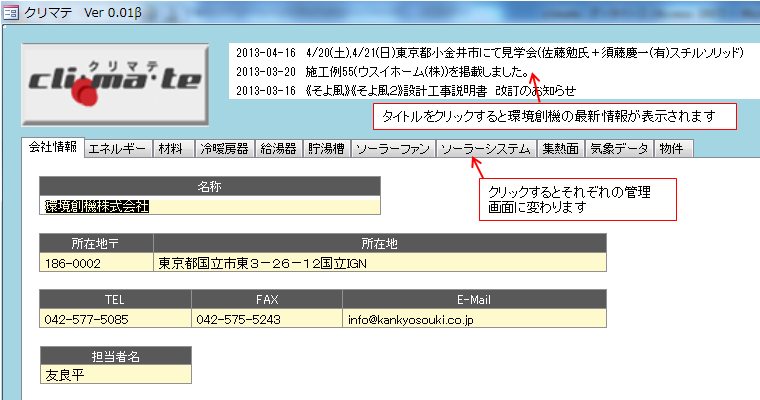The height and width of the screenshot is (400, 760).
Task: Select the 材料 tab
Action: pyautogui.click(x=172, y=149)
